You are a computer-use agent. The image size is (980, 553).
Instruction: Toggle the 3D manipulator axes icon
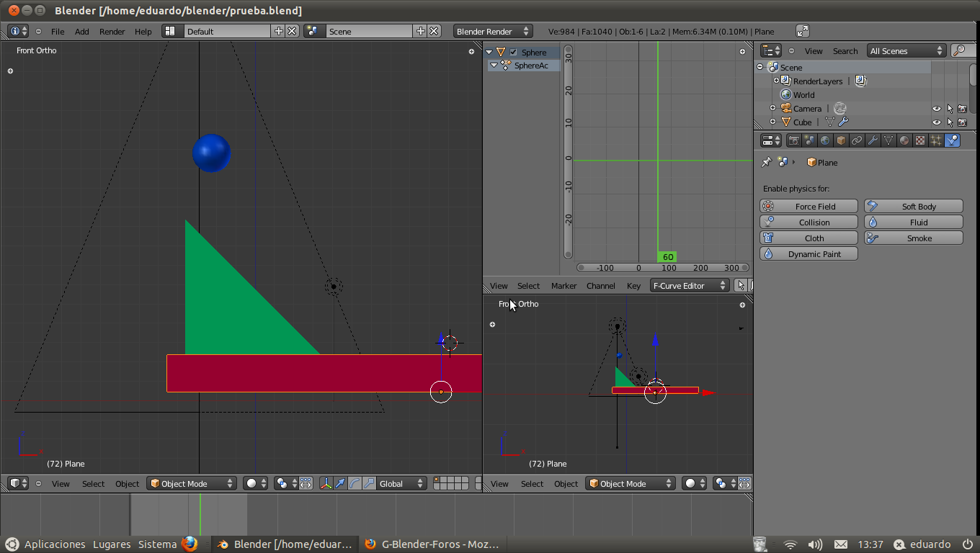pos(326,484)
